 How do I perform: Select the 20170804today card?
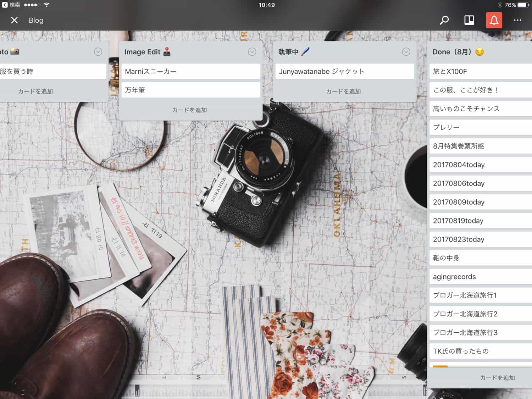coord(481,165)
